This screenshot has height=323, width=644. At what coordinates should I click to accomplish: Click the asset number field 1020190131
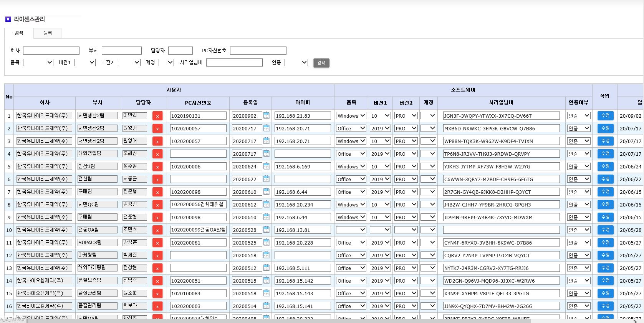198,116
